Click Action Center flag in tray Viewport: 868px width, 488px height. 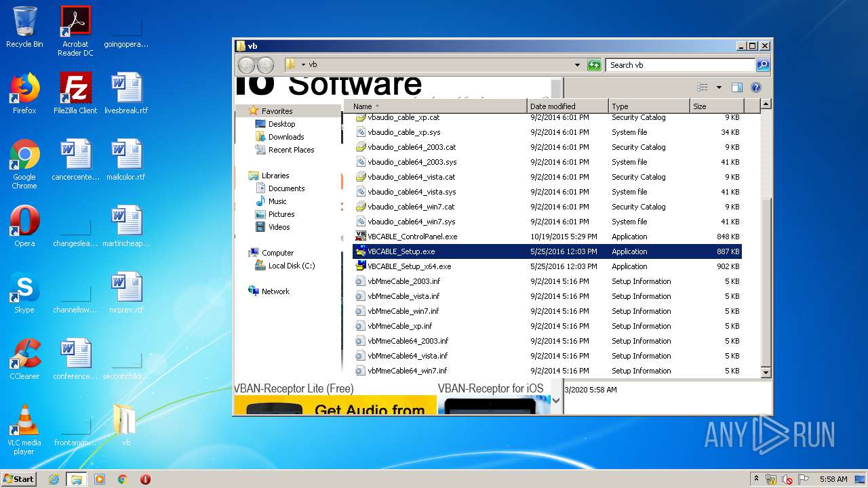point(804,479)
